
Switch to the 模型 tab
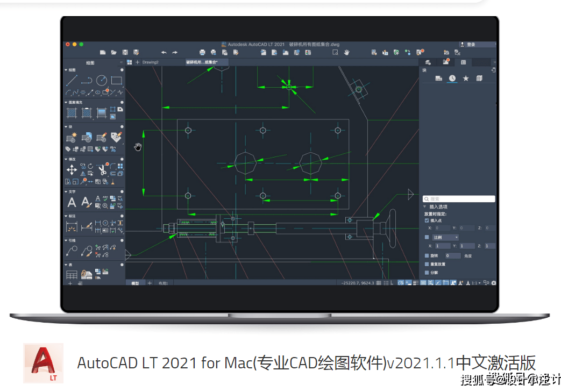[135, 283]
